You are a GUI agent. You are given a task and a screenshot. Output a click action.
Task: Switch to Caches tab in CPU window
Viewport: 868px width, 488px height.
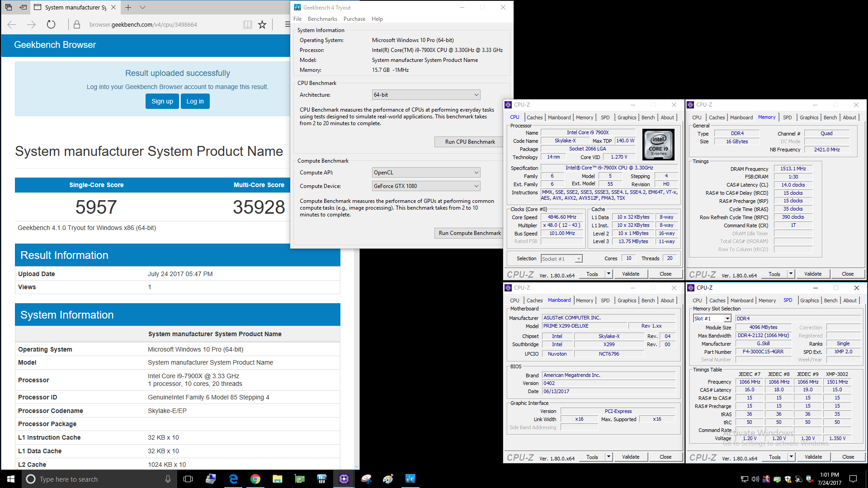coord(534,117)
